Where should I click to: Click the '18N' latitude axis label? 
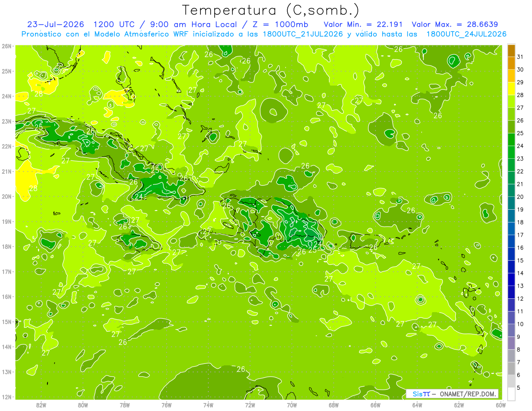[7, 246]
